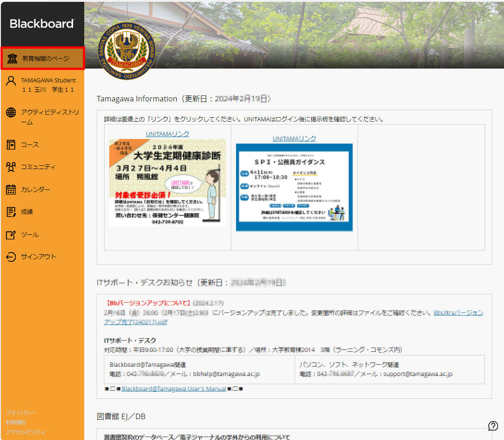504x440 pixels.
Task: Open Blackboard@Tamagawa User's Manual link
Action: [174, 389]
